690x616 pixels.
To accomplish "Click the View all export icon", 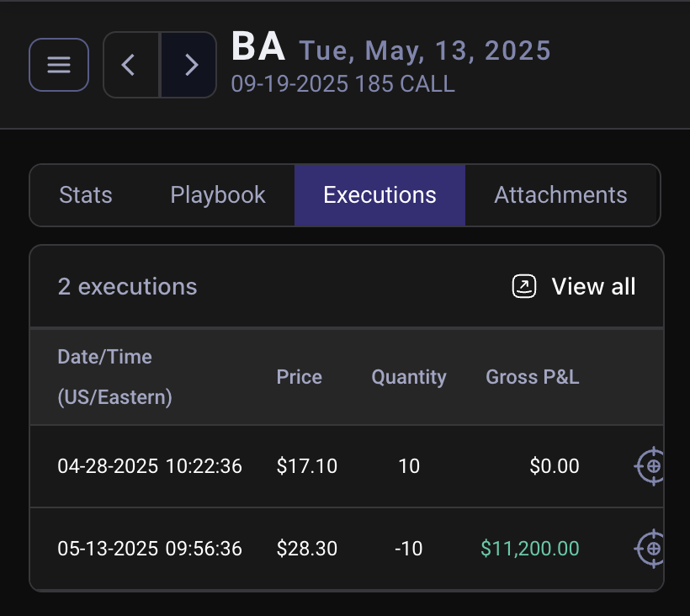I will (523, 286).
